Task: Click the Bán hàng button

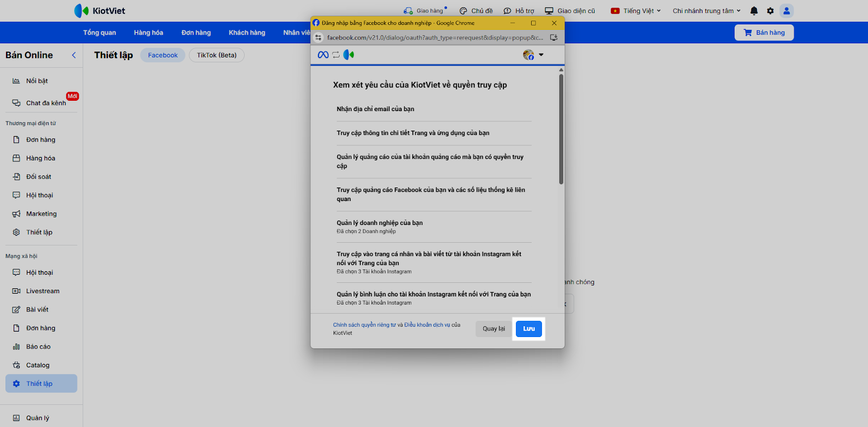Action: click(x=764, y=33)
